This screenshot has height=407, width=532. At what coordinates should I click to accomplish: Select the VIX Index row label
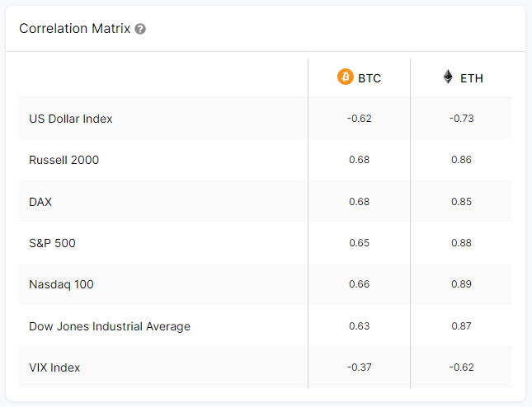54,367
